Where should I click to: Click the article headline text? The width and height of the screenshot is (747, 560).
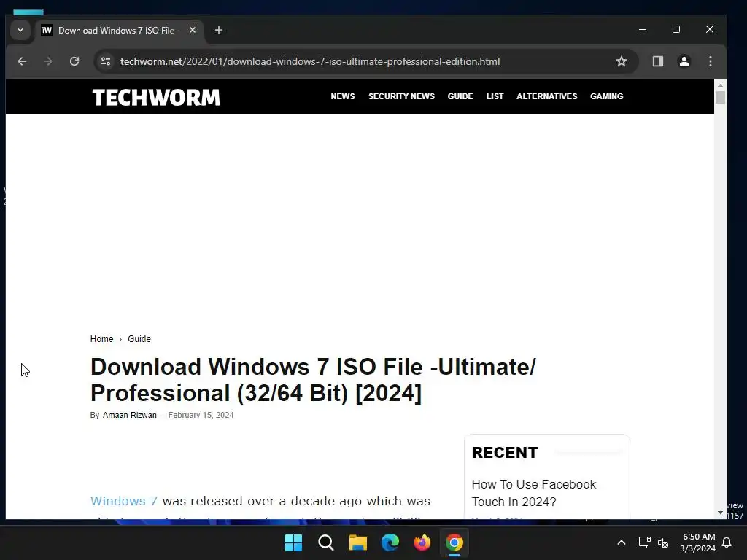coord(313,380)
